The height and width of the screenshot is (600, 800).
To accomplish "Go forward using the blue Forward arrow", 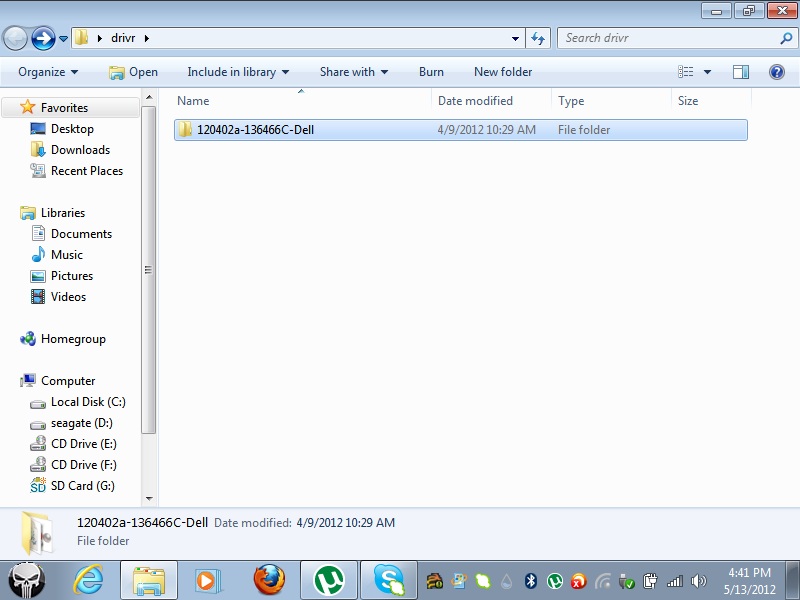I will [43, 38].
